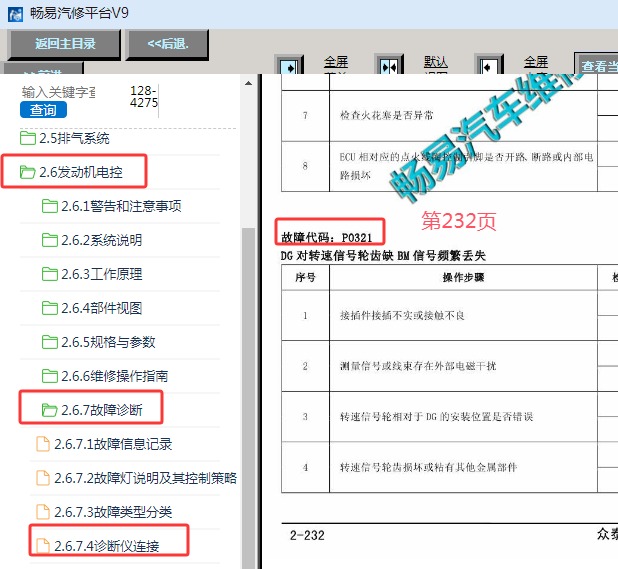Click the 2-232 page number footer
This screenshot has height=569, width=618.
coord(307,535)
